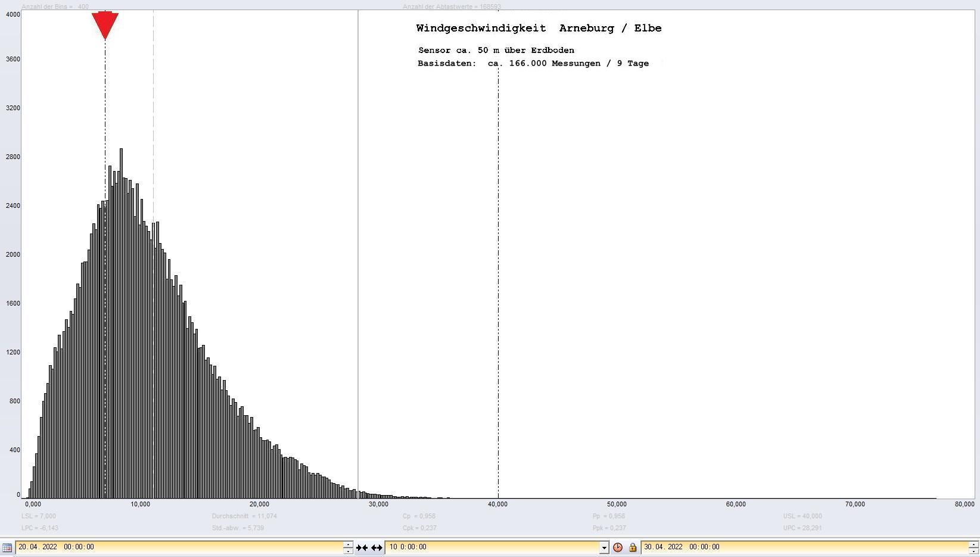
Task: Increment the start date with the up stepper
Action: (348, 544)
